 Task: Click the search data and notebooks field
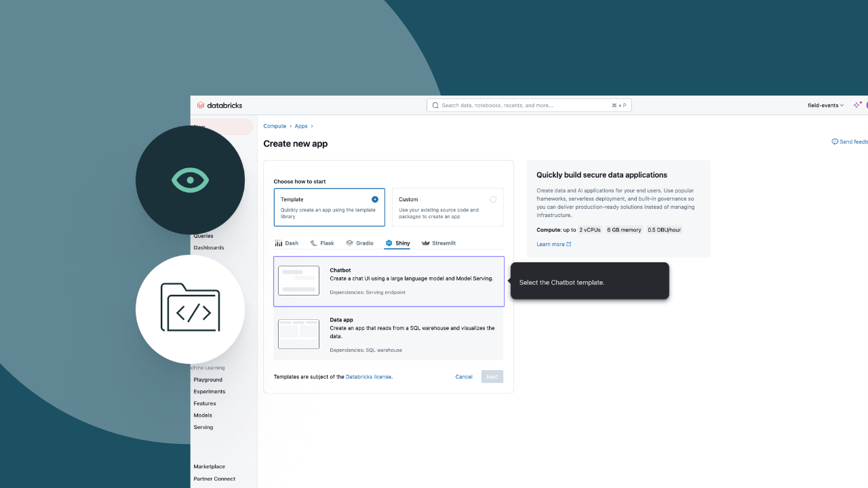pyautogui.click(x=529, y=105)
